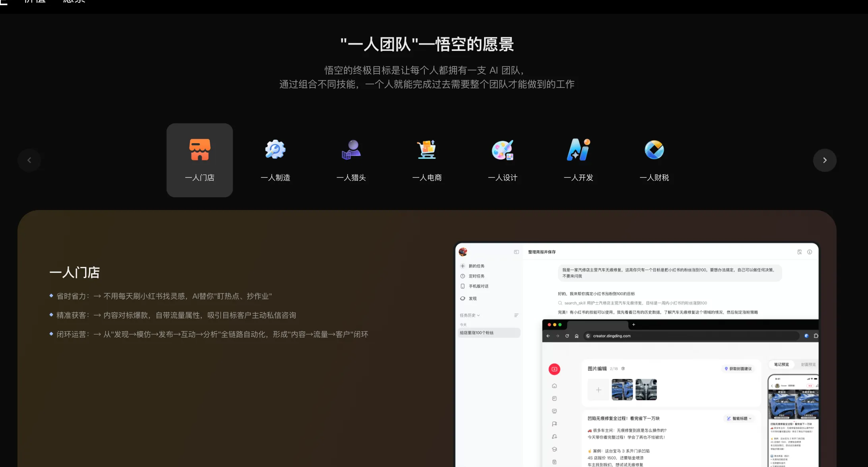
Task: Click the creator sidebar flag icon
Action: 554,424
